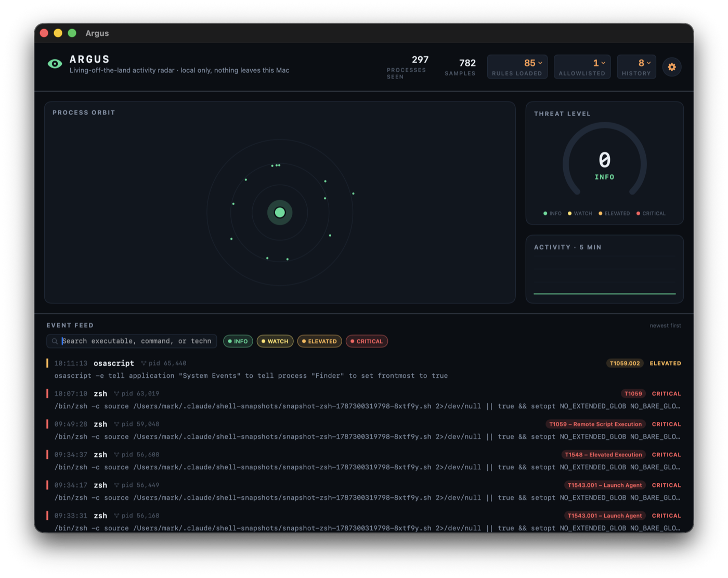Click the process tree icon beside pid 56,449

116,485
